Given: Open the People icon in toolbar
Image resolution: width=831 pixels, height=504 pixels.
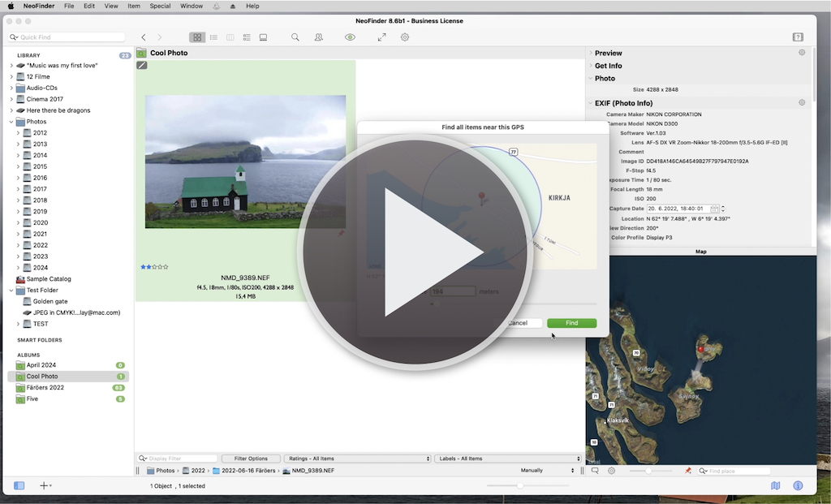Looking at the screenshot, I should click(x=318, y=37).
